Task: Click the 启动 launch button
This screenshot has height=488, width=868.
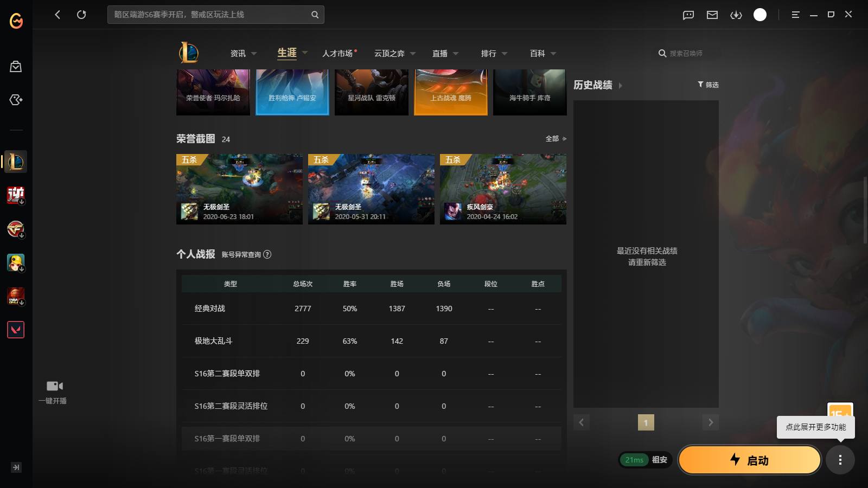Action: click(x=749, y=460)
